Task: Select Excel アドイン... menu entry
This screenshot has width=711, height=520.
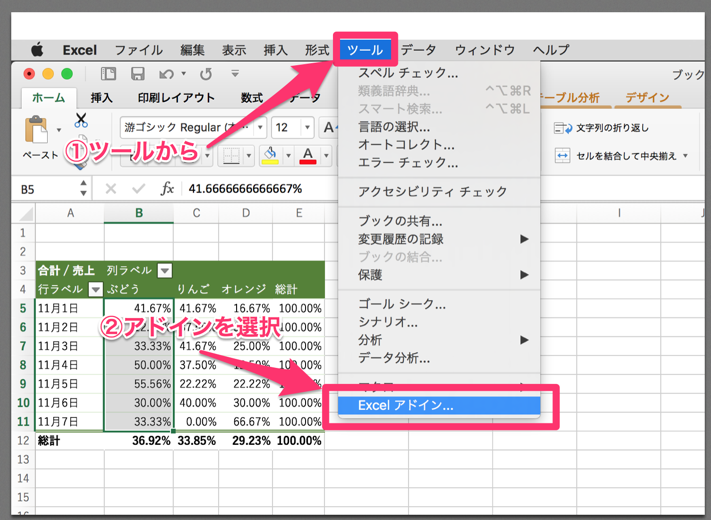Action: pyautogui.click(x=439, y=405)
